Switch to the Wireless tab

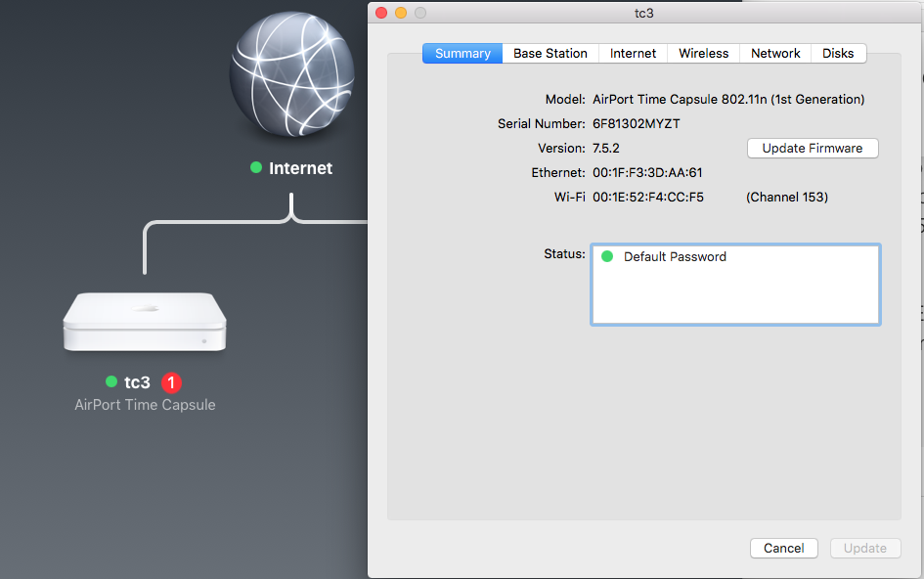(x=704, y=53)
